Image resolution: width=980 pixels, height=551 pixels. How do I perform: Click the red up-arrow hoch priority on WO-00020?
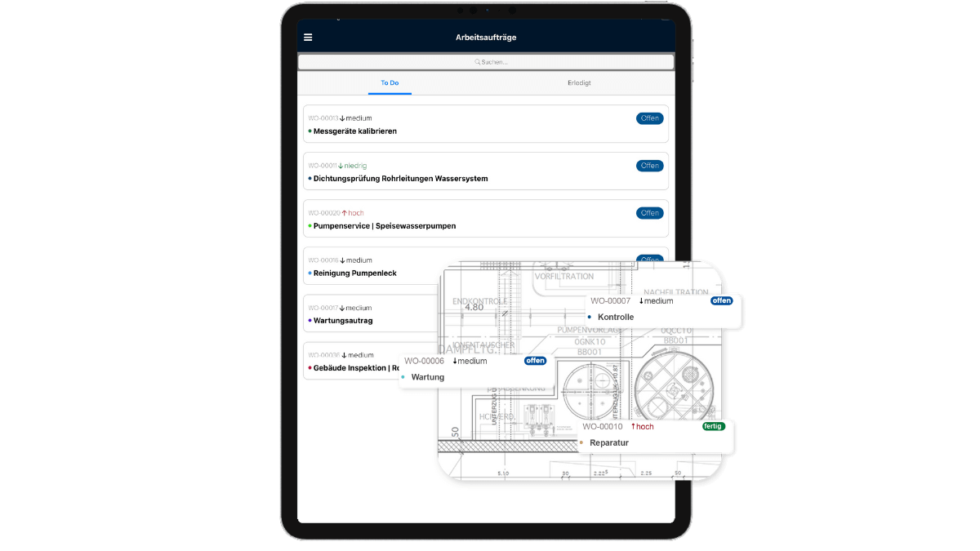tap(345, 213)
